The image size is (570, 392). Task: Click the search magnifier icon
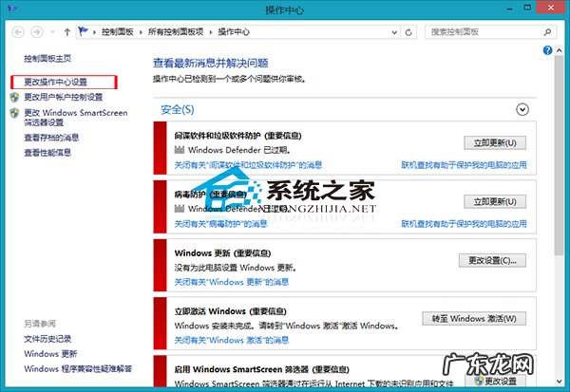547,32
